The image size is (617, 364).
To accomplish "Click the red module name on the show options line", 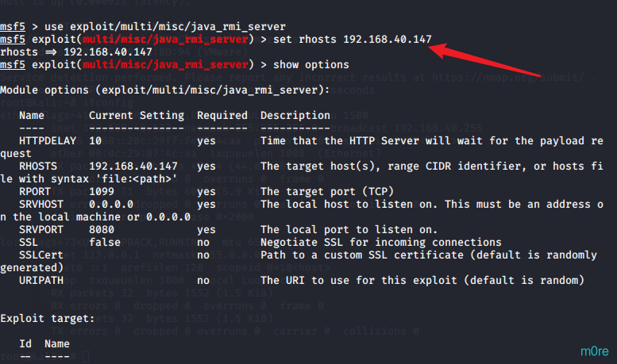I will pos(165,65).
